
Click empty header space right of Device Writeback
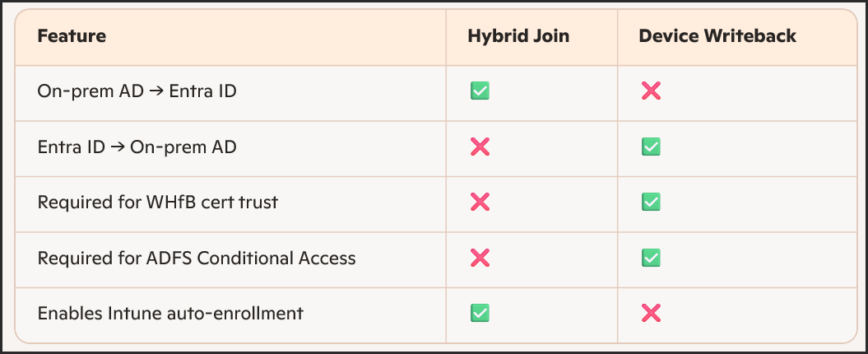tap(827, 36)
